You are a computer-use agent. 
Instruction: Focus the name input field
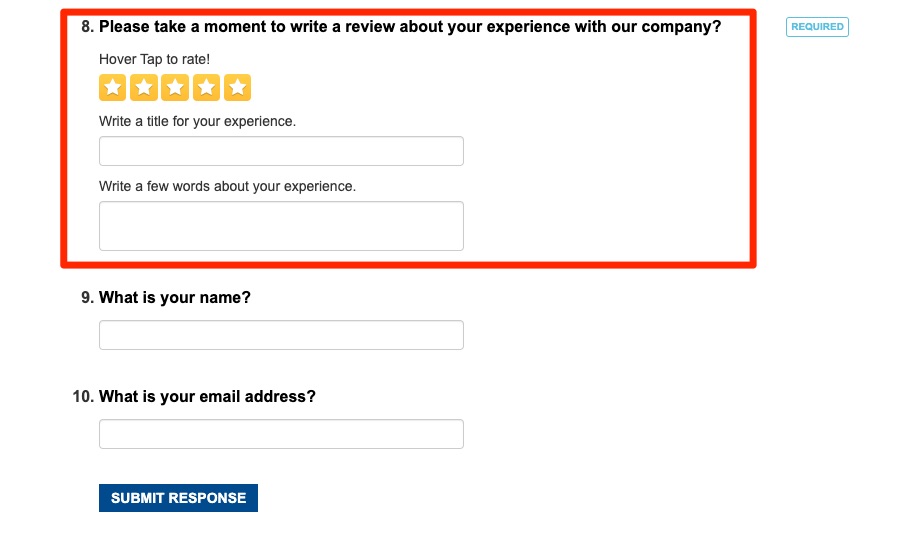click(x=281, y=335)
